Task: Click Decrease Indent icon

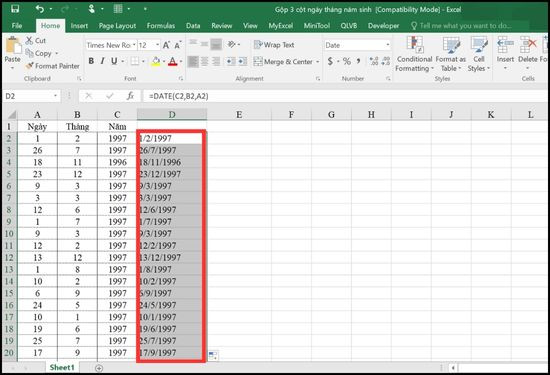Action: [x=231, y=61]
